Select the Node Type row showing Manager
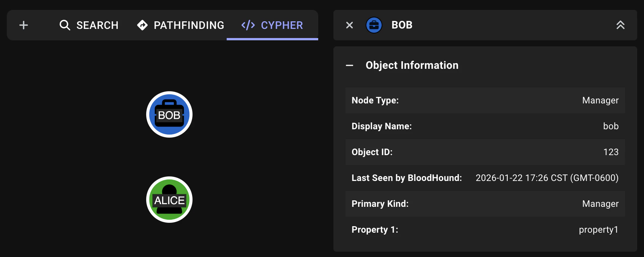Viewport: 644px width, 257px height. (x=485, y=100)
